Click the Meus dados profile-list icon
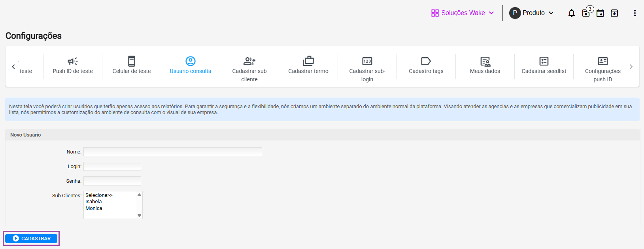Image resolution: width=644 pixels, height=249 pixels. coord(485,61)
